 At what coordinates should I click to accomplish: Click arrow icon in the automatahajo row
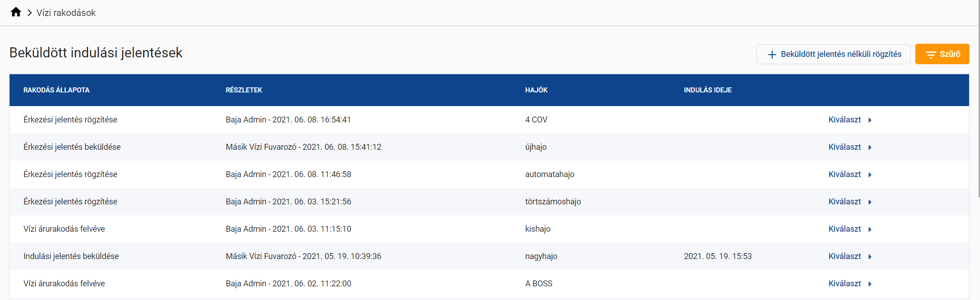point(870,175)
